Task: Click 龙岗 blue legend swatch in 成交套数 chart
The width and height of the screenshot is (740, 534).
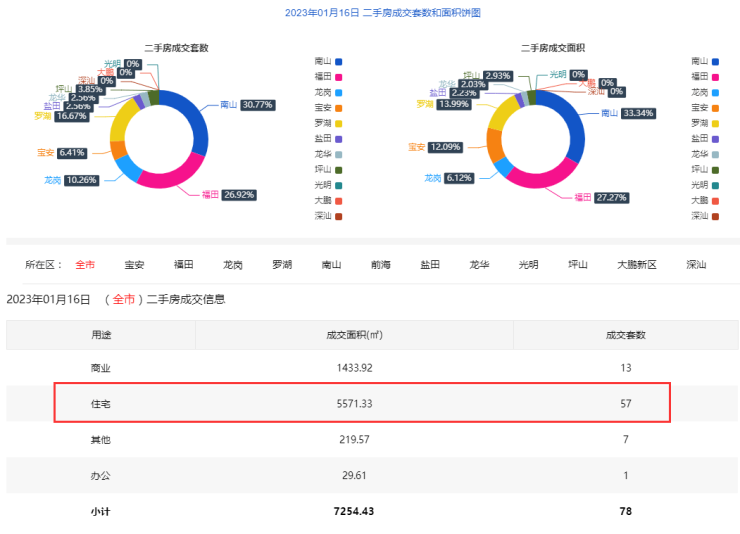Action: coord(339,92)
